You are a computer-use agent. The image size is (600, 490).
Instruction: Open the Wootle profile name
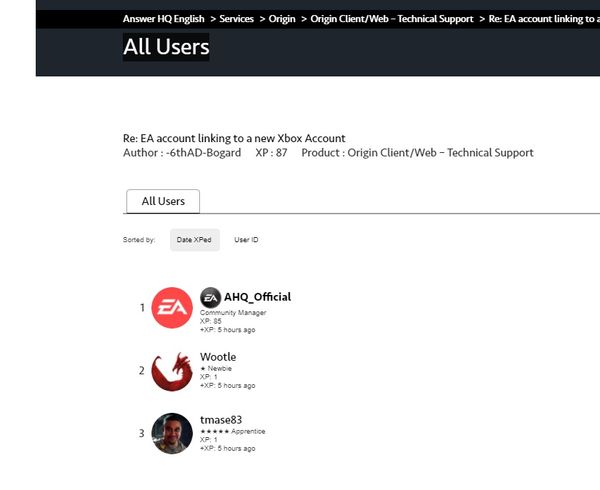pyautogui.click(x=218, y=357)
